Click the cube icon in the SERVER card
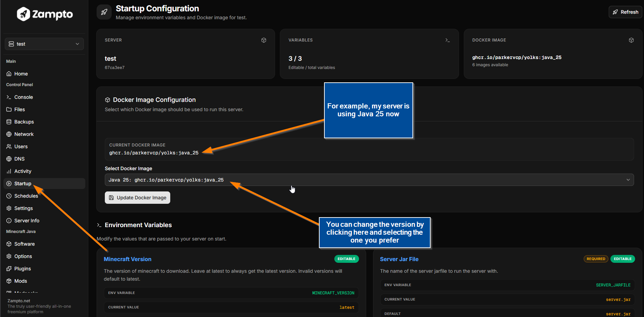Screen dimensions: 644x317 pyautogui.click(x=264, y=40)
